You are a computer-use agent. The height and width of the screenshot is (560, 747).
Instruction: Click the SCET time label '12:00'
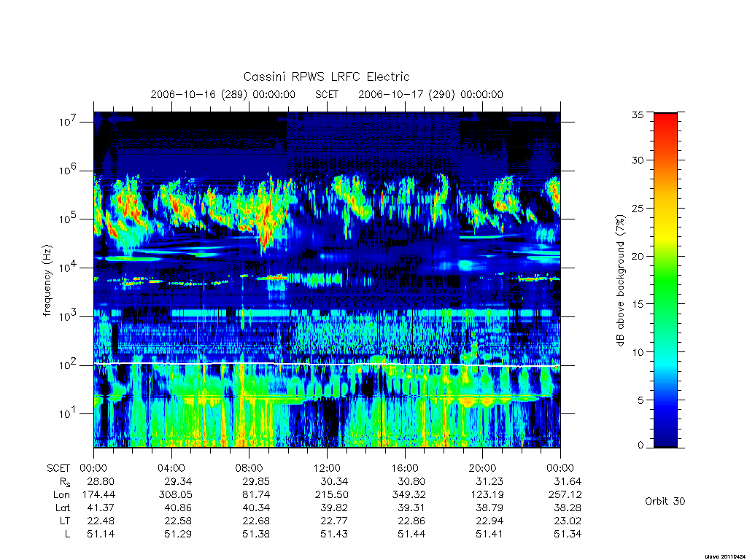point(327,468)
